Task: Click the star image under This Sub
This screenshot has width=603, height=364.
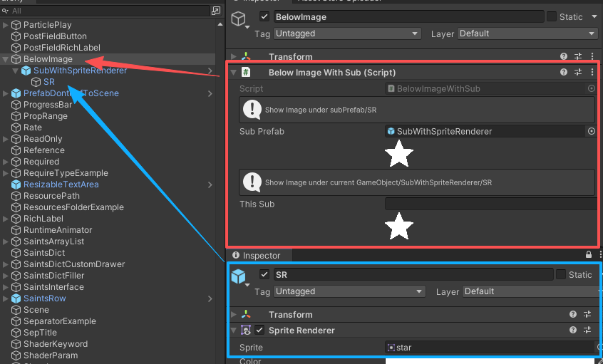Action: 399,226
